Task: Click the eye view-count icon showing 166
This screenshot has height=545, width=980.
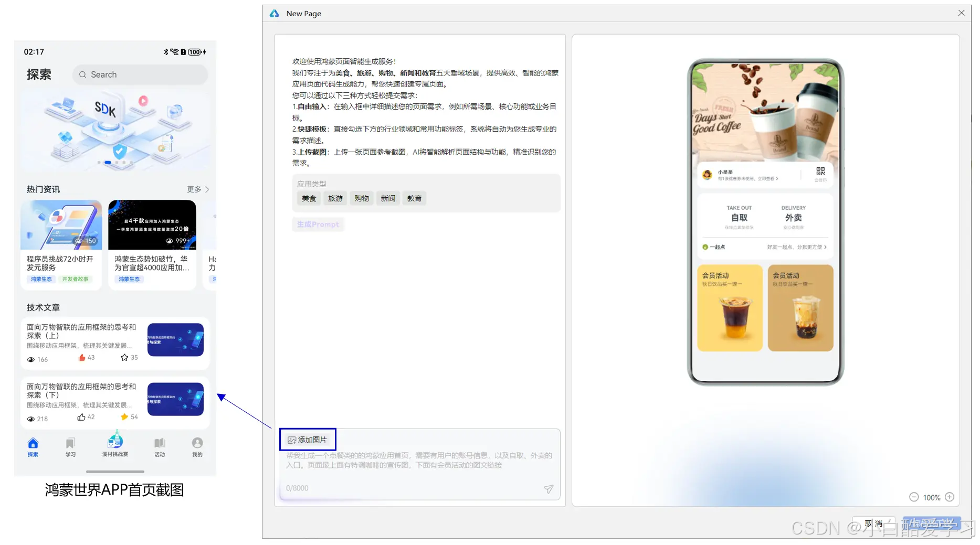Action: (31, 360)
